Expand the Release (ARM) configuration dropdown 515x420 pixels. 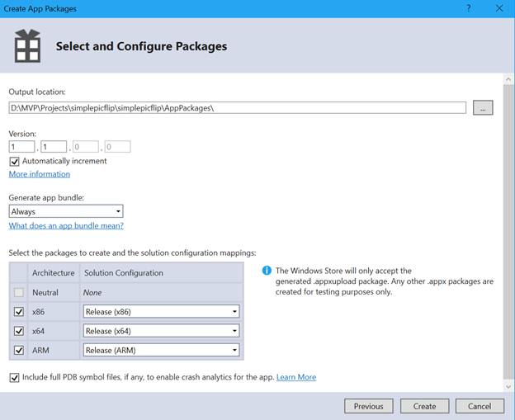coord(162,350)
